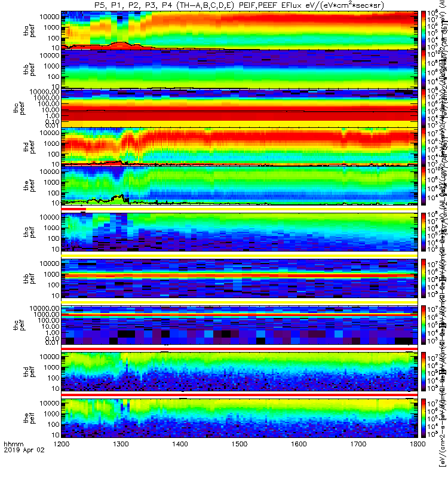Click the '1.00' y-axis tick of thc peif

point(52,333)
